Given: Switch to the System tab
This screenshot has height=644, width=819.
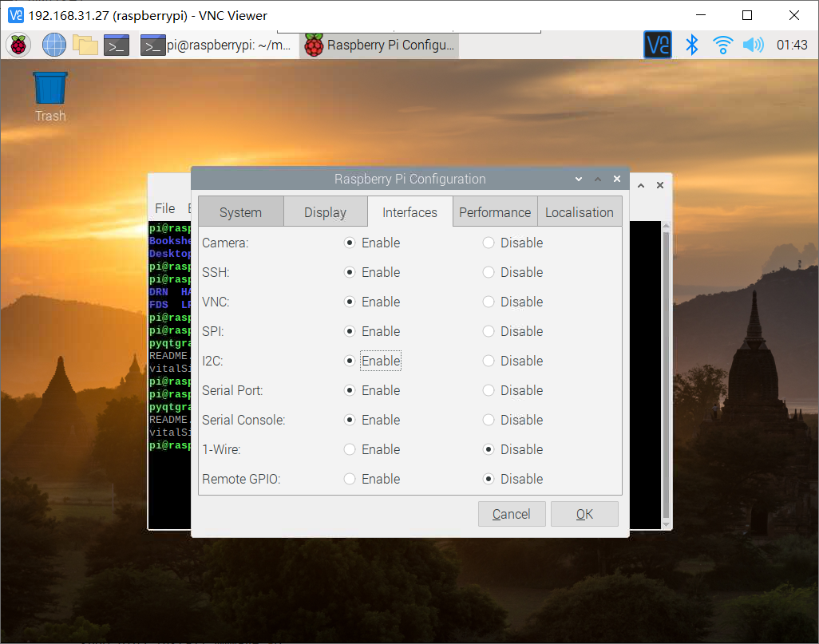Looking at the screenshot, I should tap(240, 212).
